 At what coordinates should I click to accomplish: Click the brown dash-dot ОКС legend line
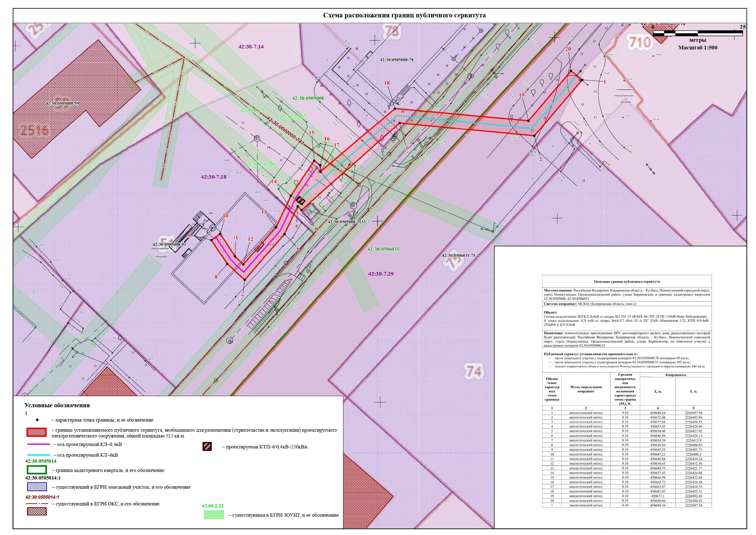point(37,504)
